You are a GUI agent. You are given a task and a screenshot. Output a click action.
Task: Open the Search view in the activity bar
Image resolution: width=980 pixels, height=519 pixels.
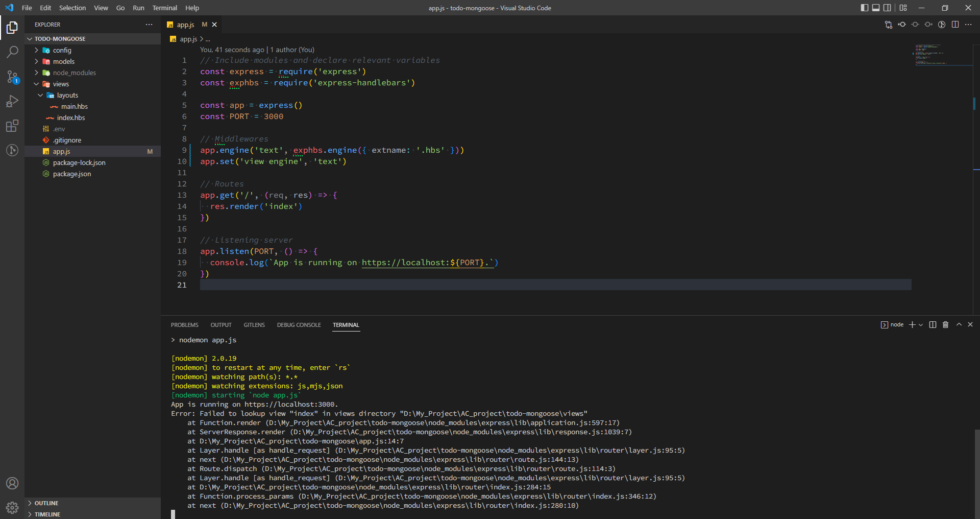coord(12,52)
